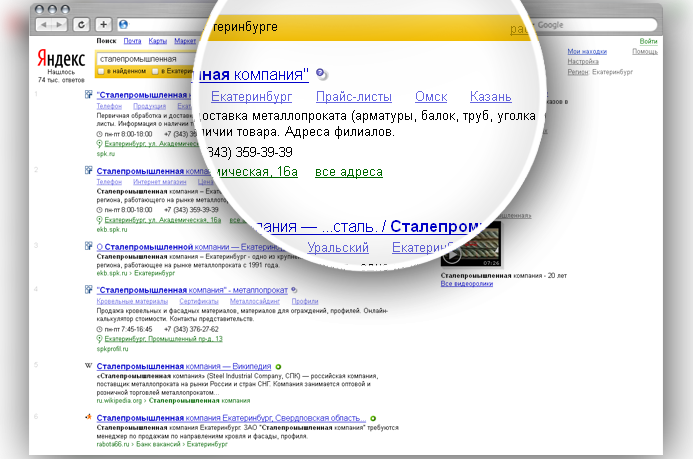Play the video with the play button
693x459 pixels.
(452, 254)
